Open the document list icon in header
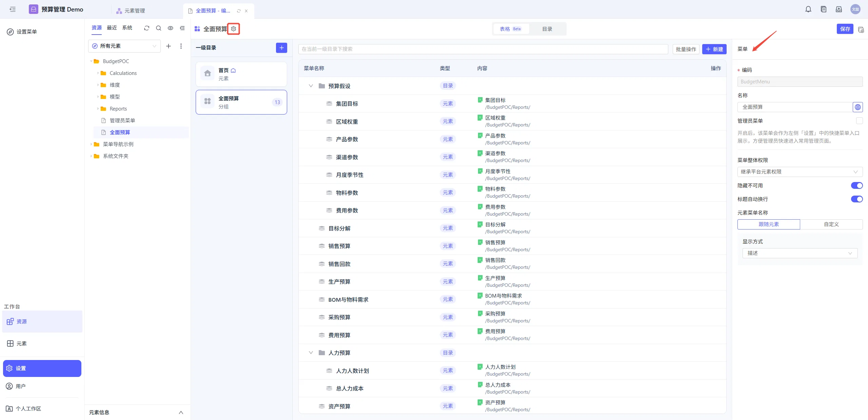868x420 pixels. pos(824,9)
